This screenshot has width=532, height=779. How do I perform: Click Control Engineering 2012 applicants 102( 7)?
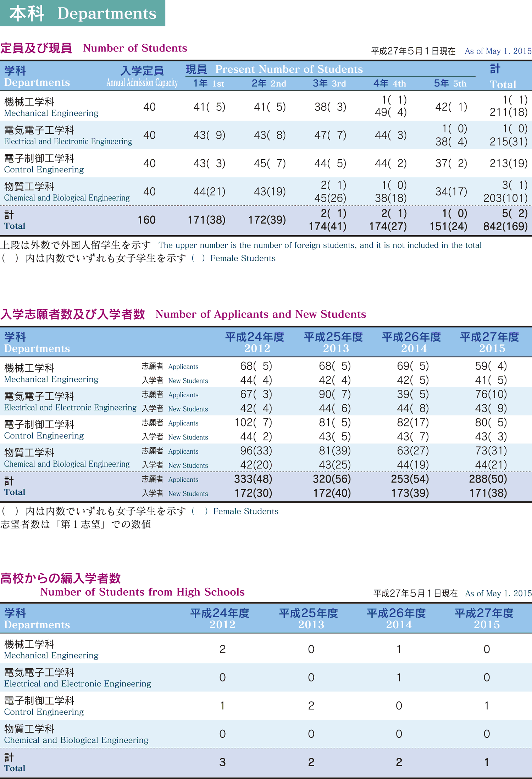253,422
